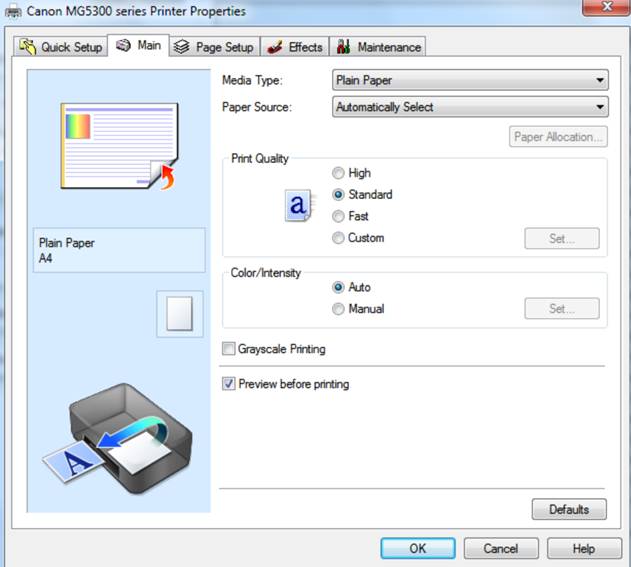The height and width of the screenshot is (567, 631).
Task: Switch to the Quick Setup tab
Action: (x=60, y=47)
